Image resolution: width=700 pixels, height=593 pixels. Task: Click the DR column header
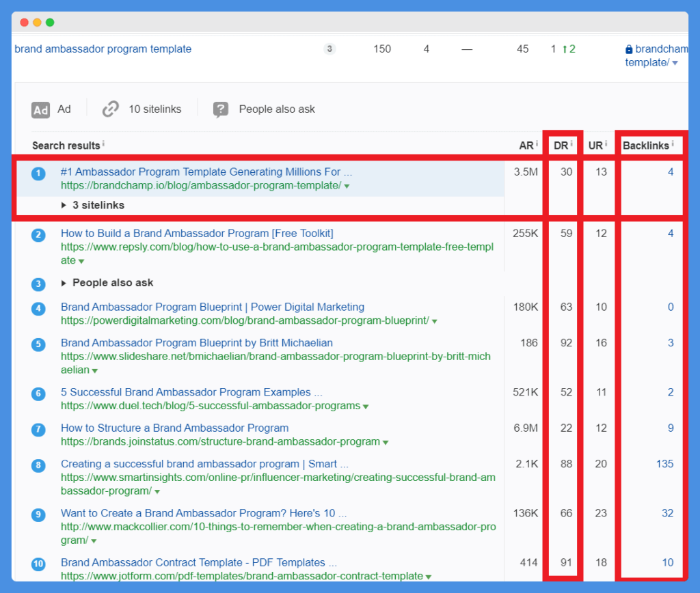click(561, 146)
